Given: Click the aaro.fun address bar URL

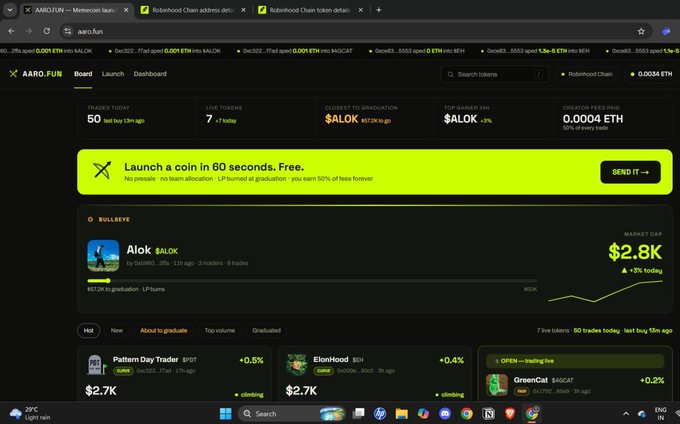Looking at the screenshot, I should (90, 32).
